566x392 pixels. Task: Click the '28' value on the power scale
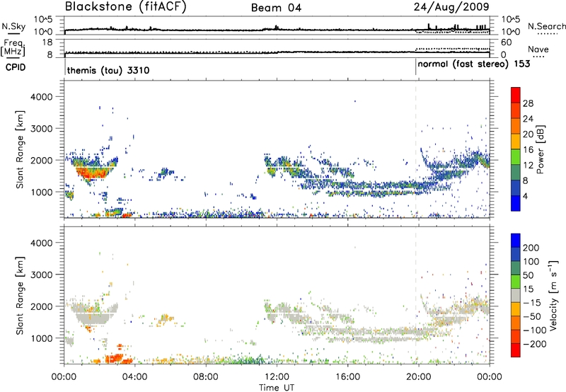(528, 103)
